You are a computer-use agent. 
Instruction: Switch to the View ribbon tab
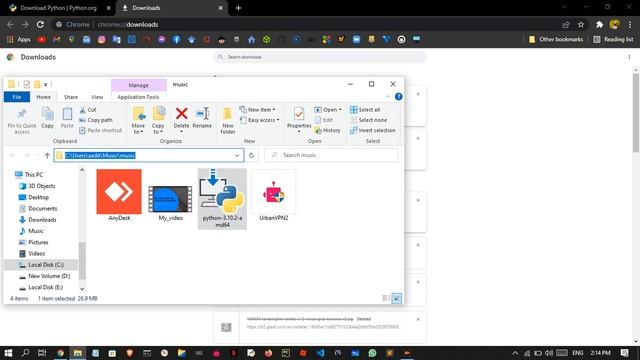coord(97,97)
